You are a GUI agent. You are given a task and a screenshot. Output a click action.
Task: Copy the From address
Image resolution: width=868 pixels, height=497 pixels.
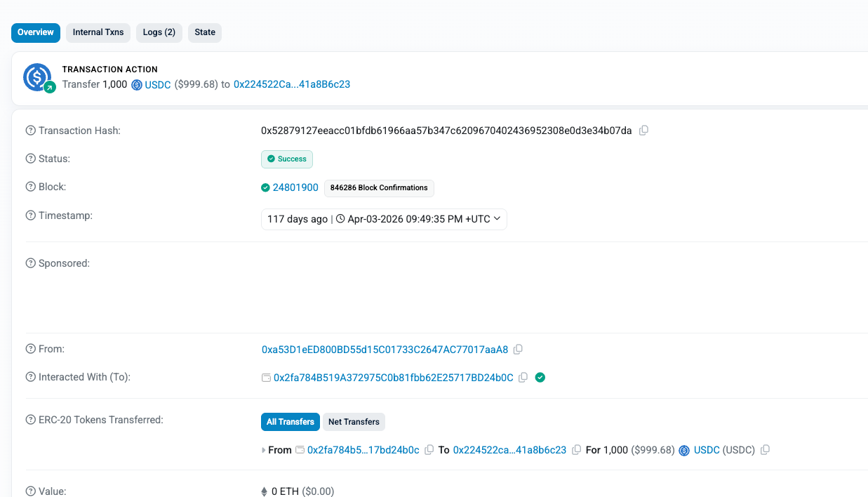pyautogui.click(x=519, y=349)
